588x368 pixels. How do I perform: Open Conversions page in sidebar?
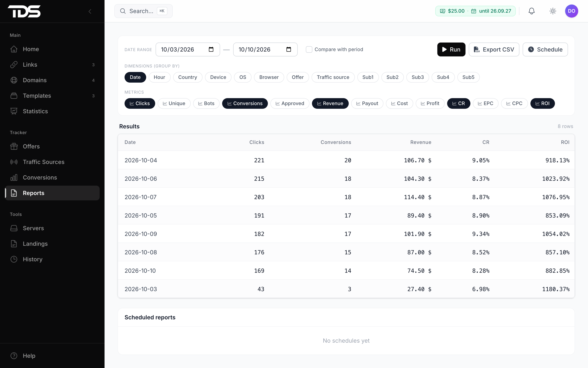click(52, 178)
